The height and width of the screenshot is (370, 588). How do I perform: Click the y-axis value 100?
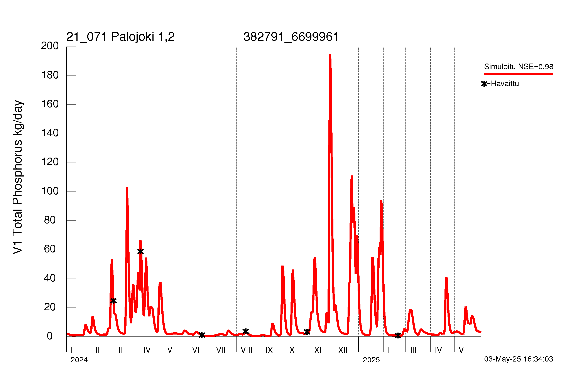pos(50,191)
